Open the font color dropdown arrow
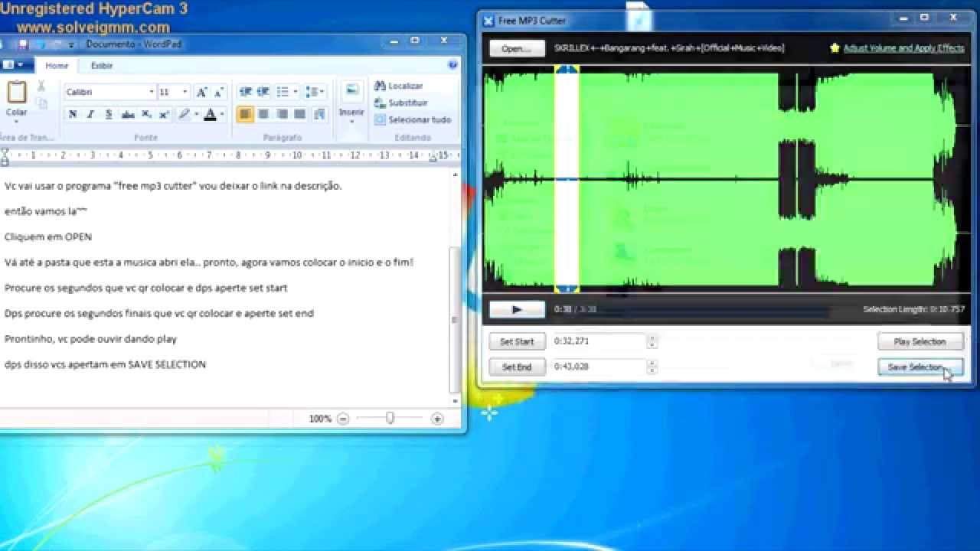The height and width of the screenshot is (551, 980). (x=222, y=114)
